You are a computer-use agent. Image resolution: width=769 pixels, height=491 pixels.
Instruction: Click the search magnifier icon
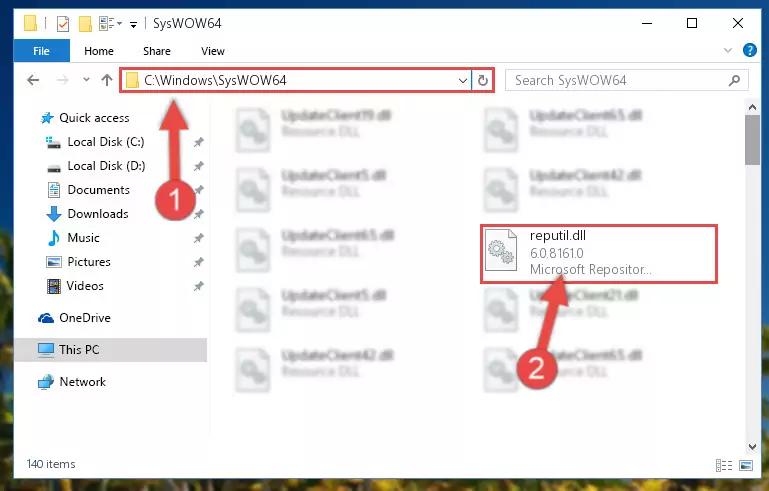[734, 80]
